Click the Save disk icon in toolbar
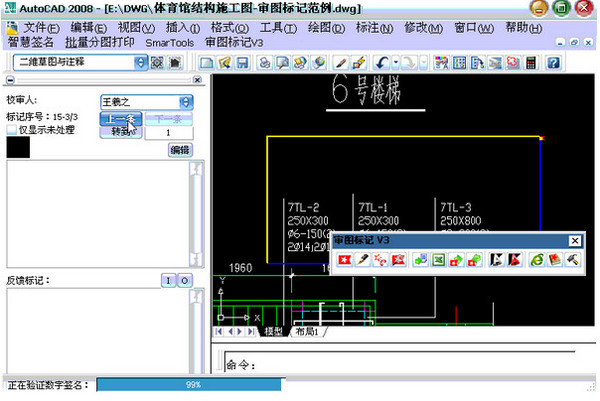 pyautogui.click(x=241, y=63)
